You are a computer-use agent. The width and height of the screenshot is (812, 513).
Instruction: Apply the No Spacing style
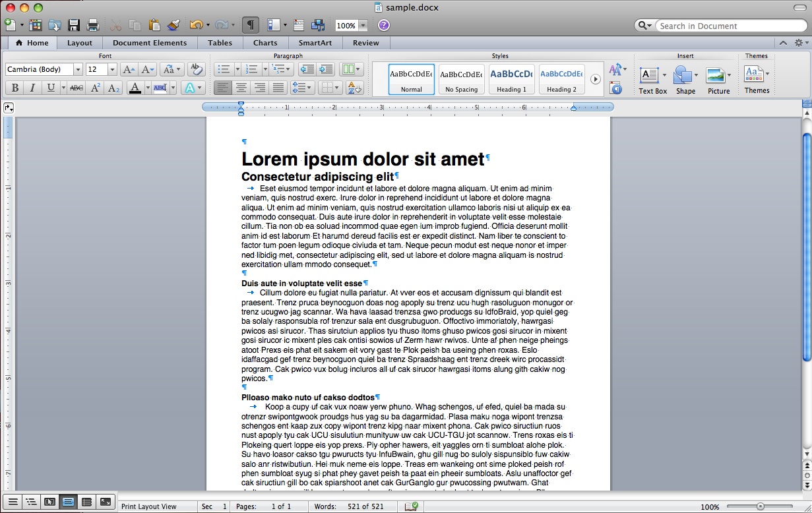(461, 79)
